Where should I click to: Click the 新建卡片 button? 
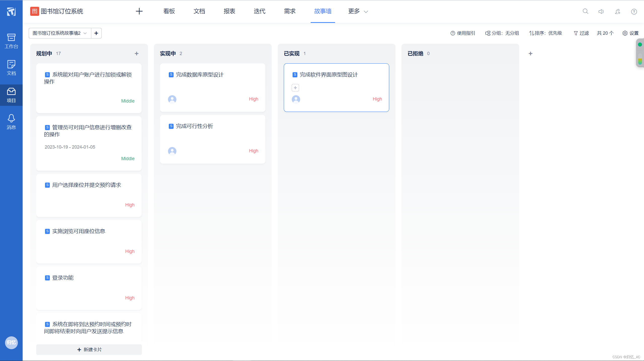click(89, 350)
